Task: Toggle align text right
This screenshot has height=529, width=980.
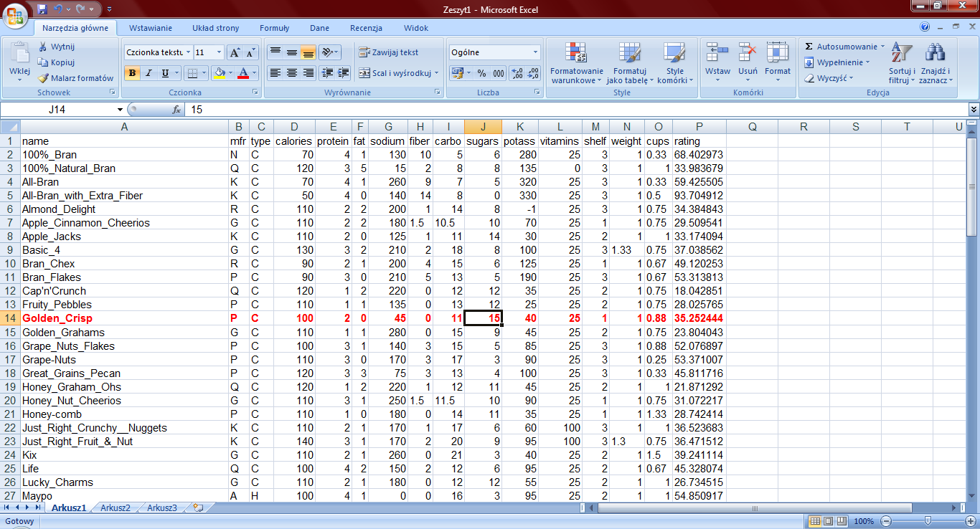Action: pos(308,73)
